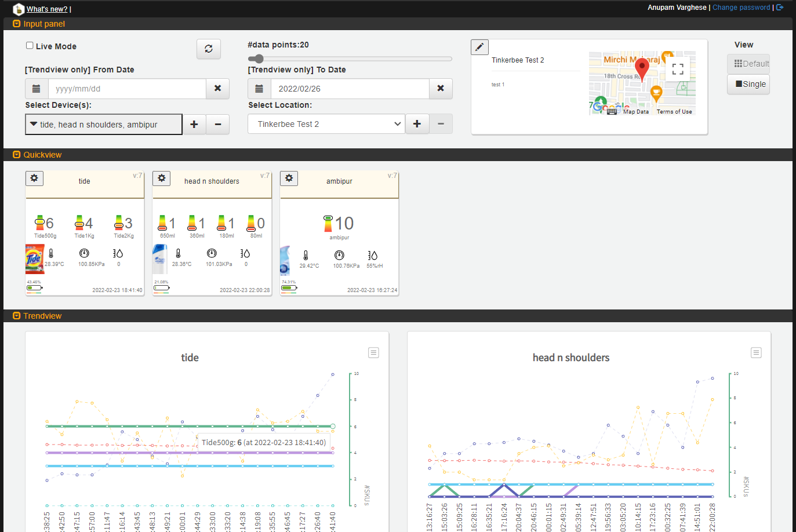796x532 pixels.
Task: Clear the To Date using the X icon
Action: (441, 89)
